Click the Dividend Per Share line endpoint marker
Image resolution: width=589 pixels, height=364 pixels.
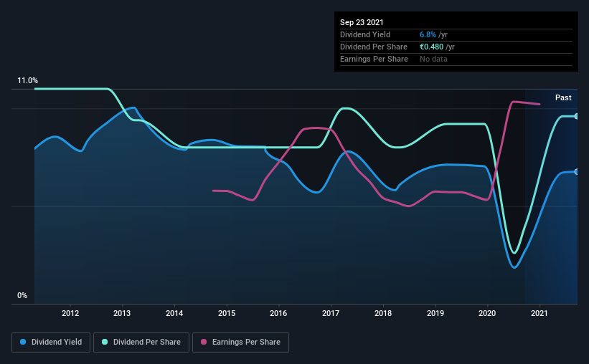coord(576,116)
